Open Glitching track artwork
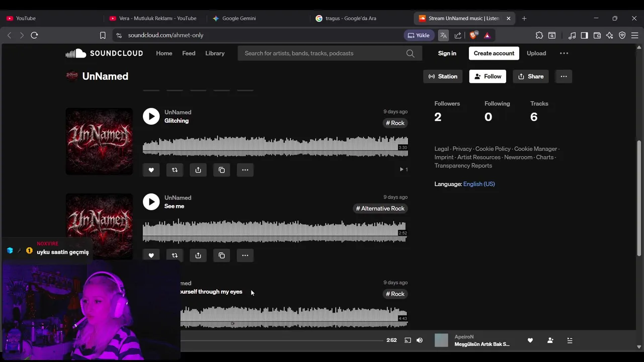 point(99,141)
